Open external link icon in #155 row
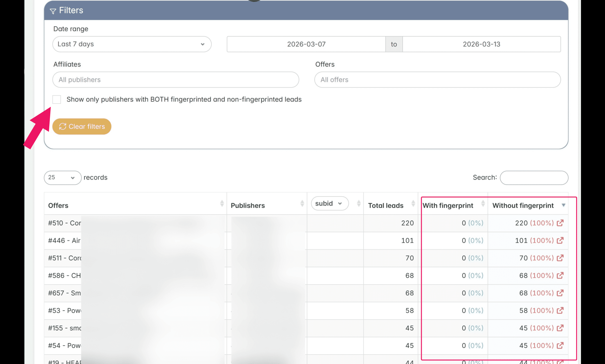605x364 pixels. coord(560,328)
